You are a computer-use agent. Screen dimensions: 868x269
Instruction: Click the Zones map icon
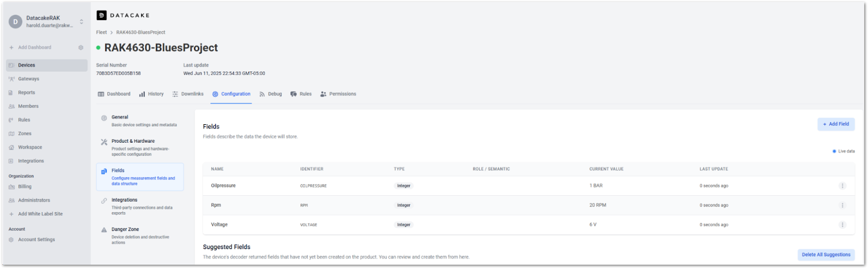coord(11,134)
